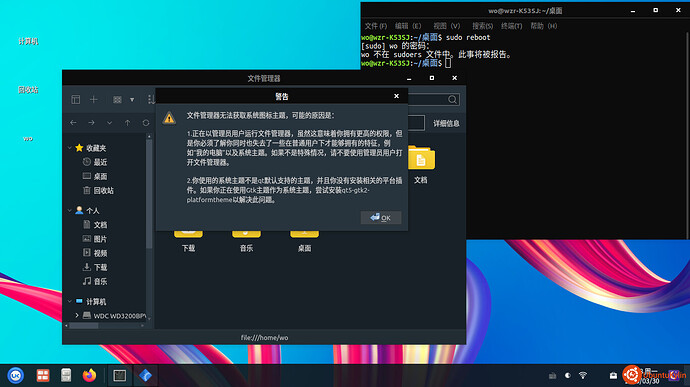
Task: Open 回收站 desktop icon
Action: [x=28, y=90]
